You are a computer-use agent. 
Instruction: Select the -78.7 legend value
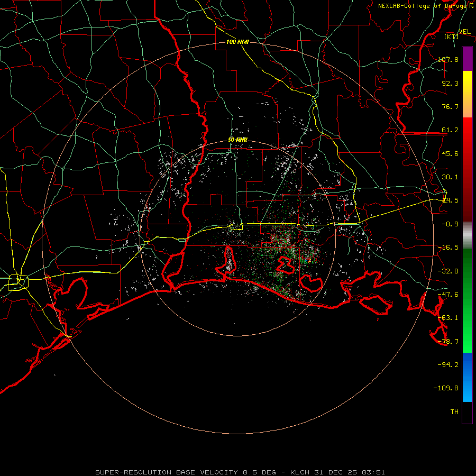point(448,342)
